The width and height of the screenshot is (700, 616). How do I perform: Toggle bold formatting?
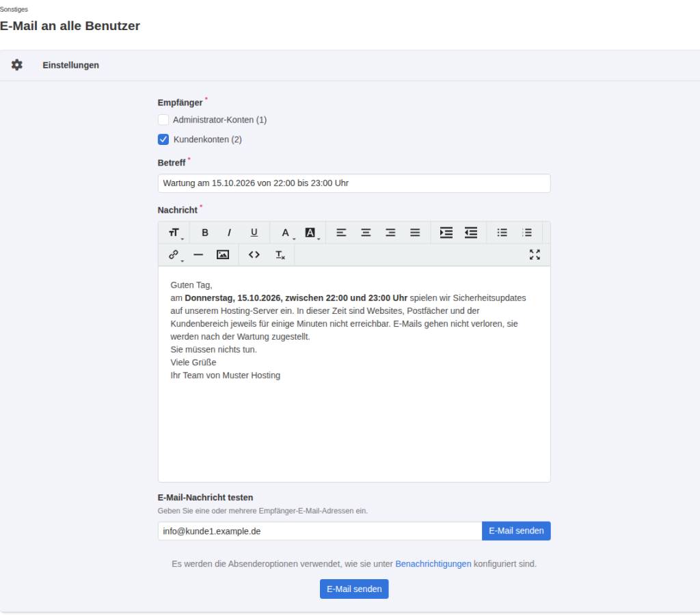point(205,232)
